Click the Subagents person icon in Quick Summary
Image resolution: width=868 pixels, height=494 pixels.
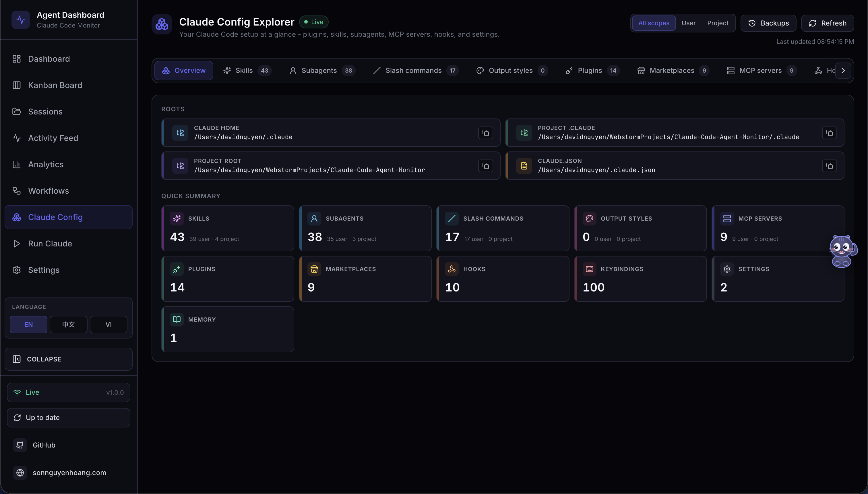[x=314, y=219]
